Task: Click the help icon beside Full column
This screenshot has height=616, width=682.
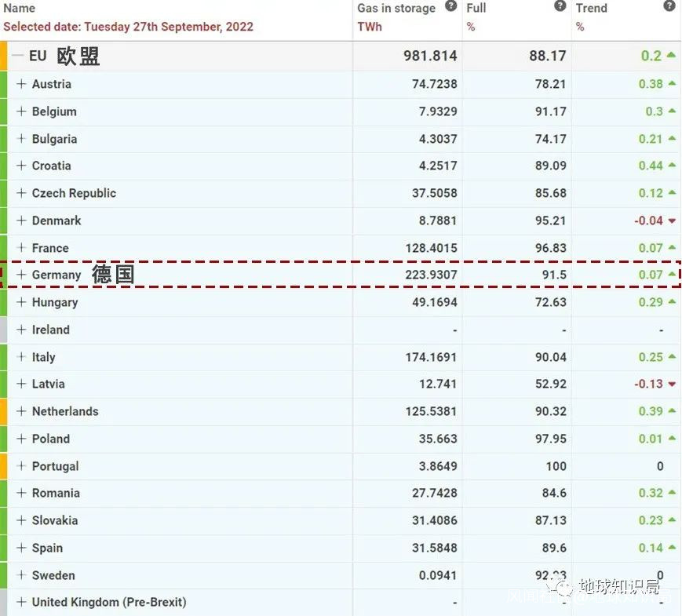Action: [560, 6]
